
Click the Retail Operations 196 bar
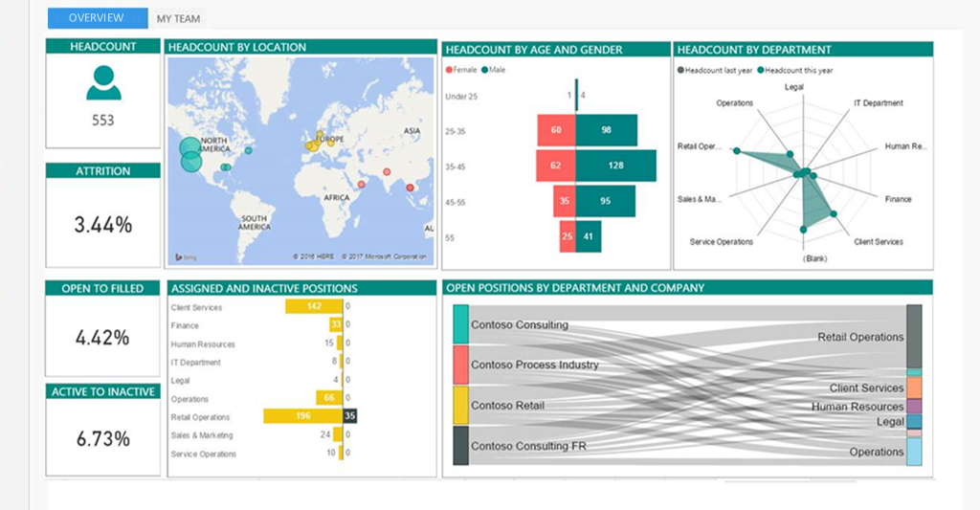coord(303,415)
